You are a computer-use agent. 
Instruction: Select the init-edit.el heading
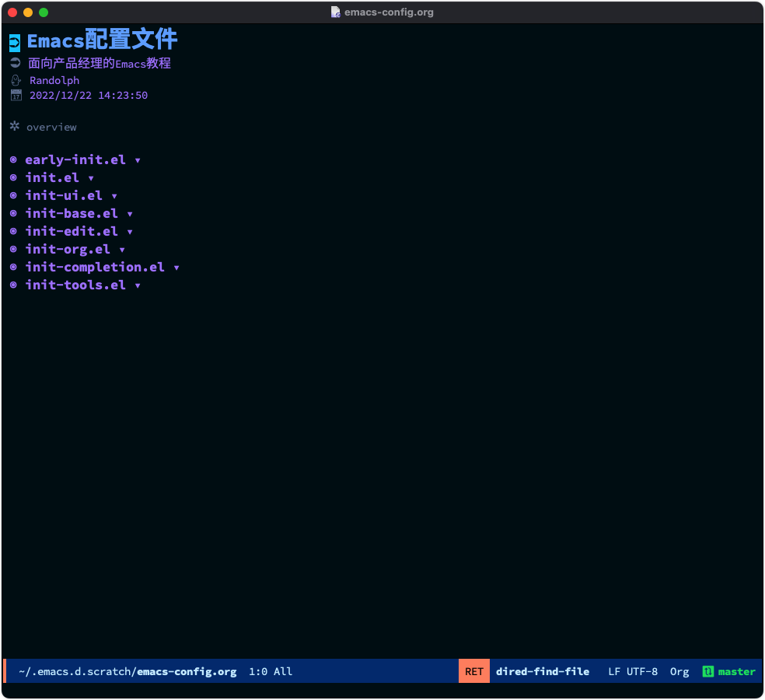click(x=72, y=231)
